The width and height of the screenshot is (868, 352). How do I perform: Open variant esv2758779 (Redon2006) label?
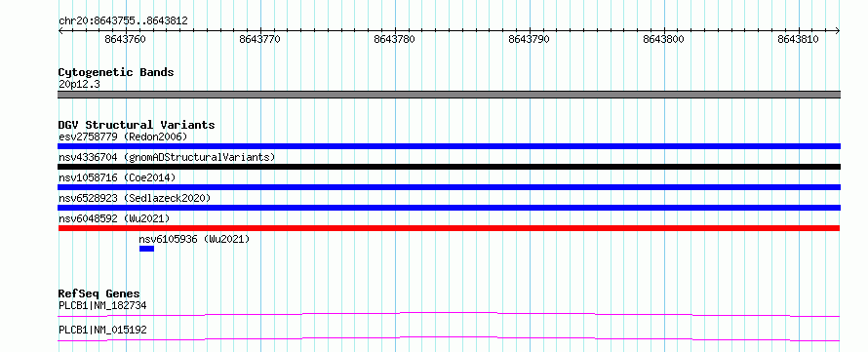coord(123,137)
